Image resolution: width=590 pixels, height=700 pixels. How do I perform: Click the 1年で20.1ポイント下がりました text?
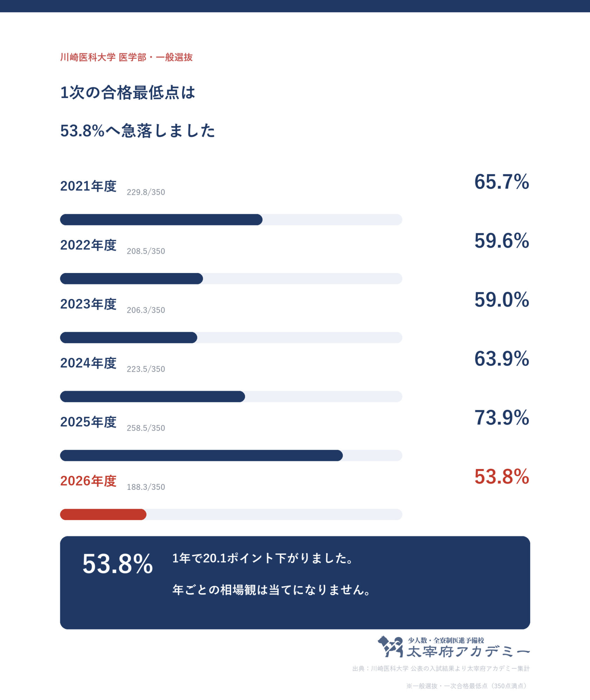(x=263, y=558)
